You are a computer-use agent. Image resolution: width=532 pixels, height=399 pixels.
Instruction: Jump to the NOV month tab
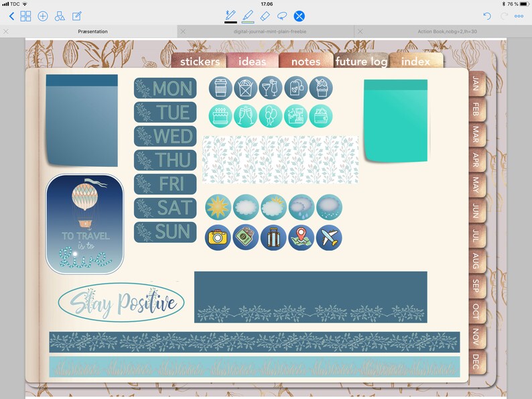(477, 337)
